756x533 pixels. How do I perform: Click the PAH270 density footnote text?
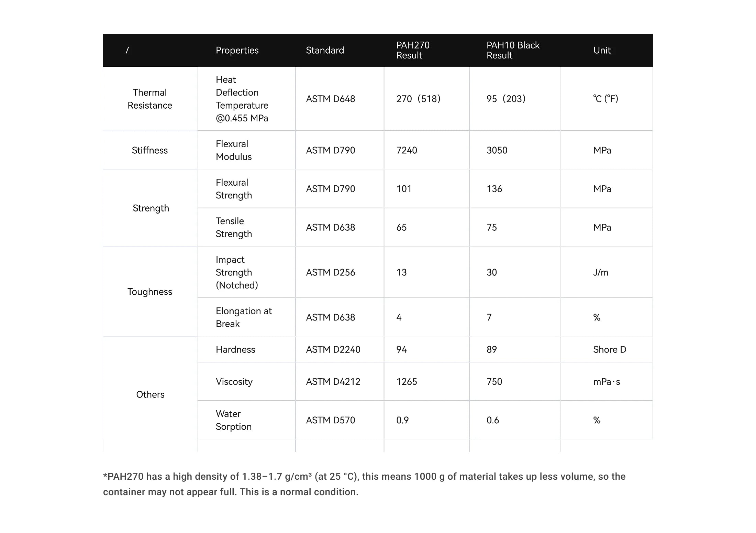tap(364, 484)
